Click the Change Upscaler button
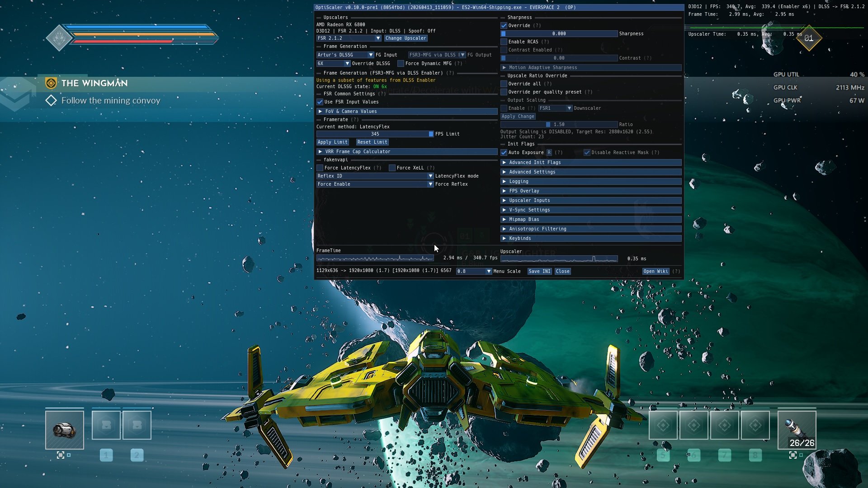This screenshot has width=868, height=488. click(x=406, y=38)
